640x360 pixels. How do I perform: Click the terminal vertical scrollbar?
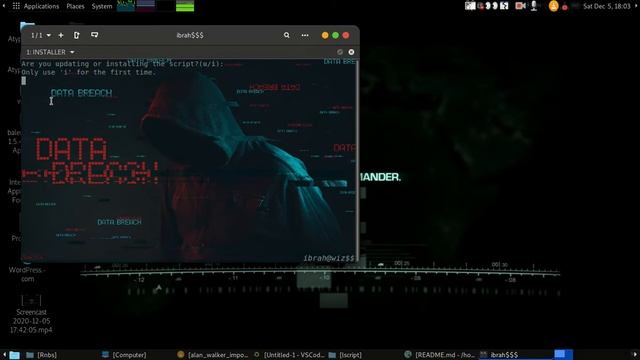point(358,160)
